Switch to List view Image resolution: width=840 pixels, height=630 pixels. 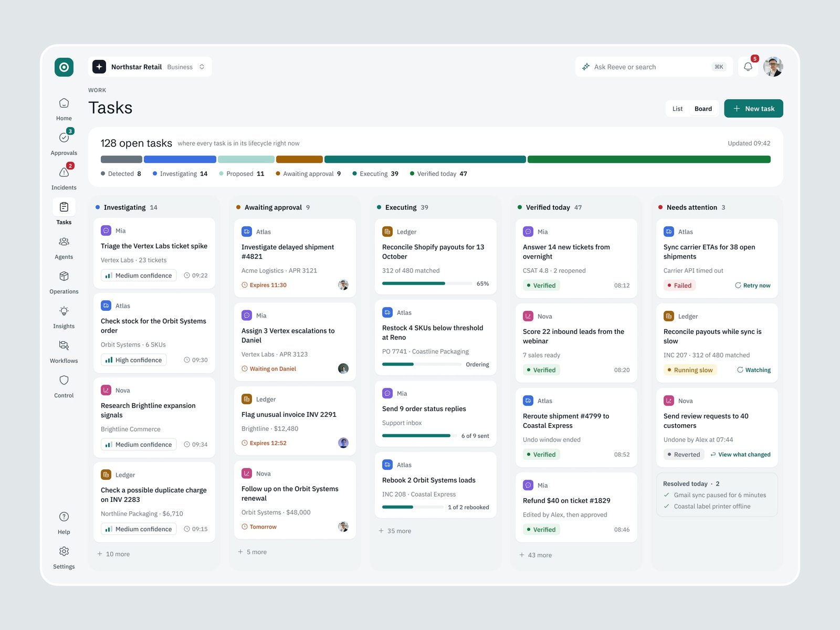click(x=678, y=109)
